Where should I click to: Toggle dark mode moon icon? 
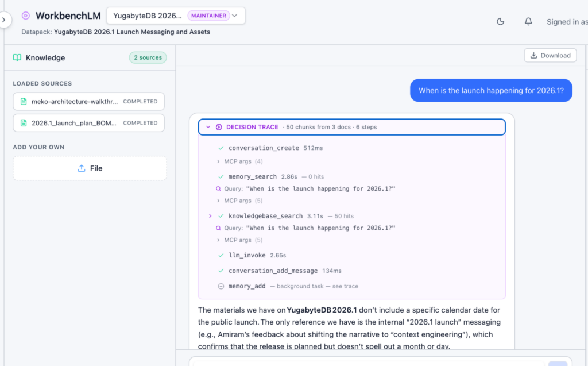500,22
